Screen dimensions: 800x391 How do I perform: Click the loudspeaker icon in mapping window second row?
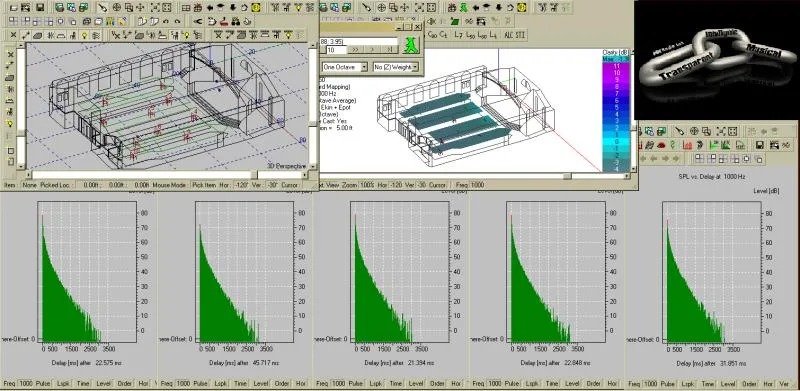431,21
